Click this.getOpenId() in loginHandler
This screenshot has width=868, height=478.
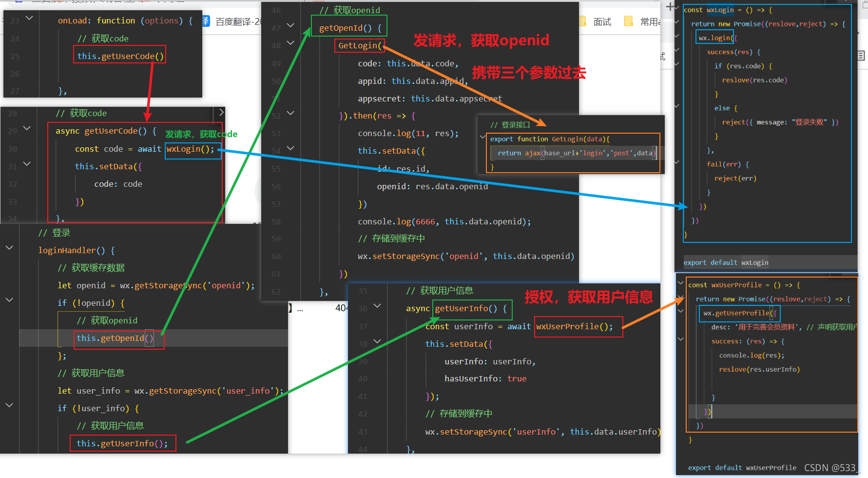coord(115,339)
